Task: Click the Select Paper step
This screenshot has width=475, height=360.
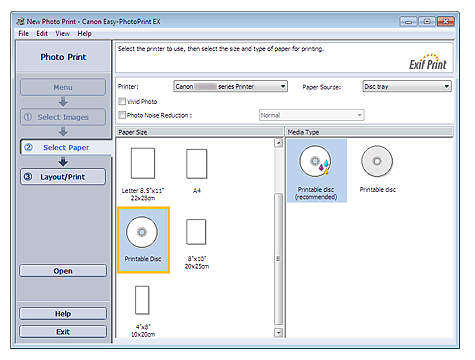Action: coord(66,147)
